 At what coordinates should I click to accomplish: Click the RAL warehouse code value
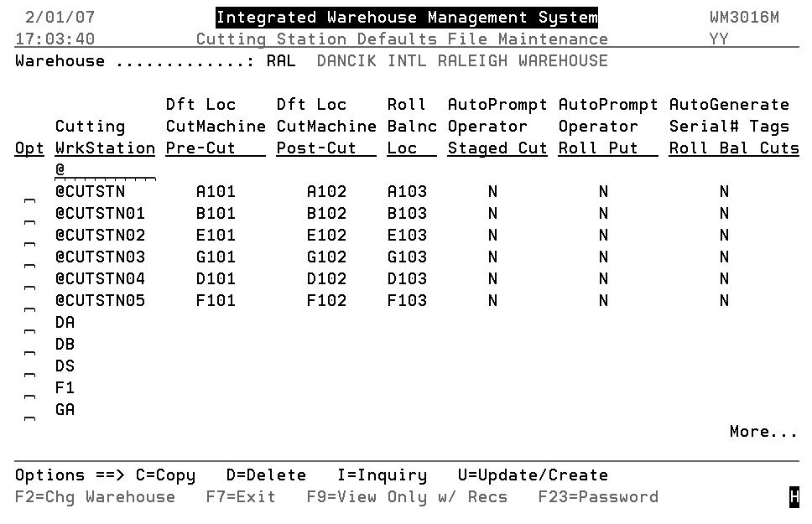coord(281,61)
